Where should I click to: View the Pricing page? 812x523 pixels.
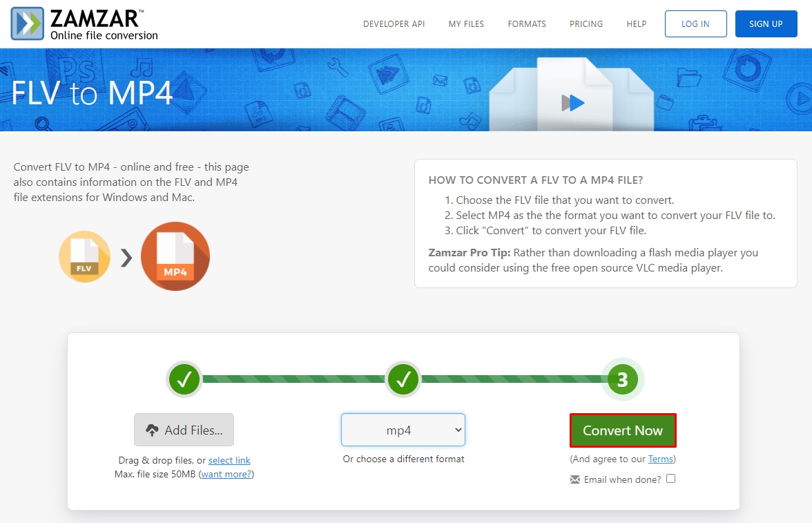pyautogui.click(x=586, y=24)
